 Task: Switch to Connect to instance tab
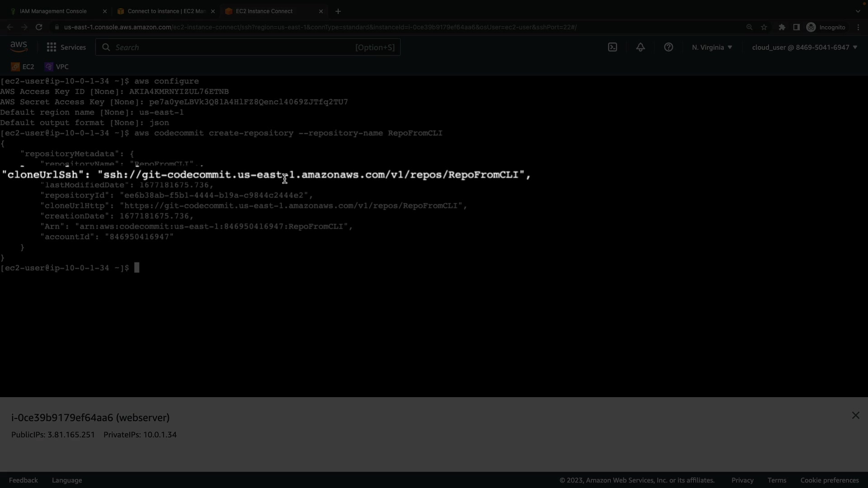pos(166,11)
